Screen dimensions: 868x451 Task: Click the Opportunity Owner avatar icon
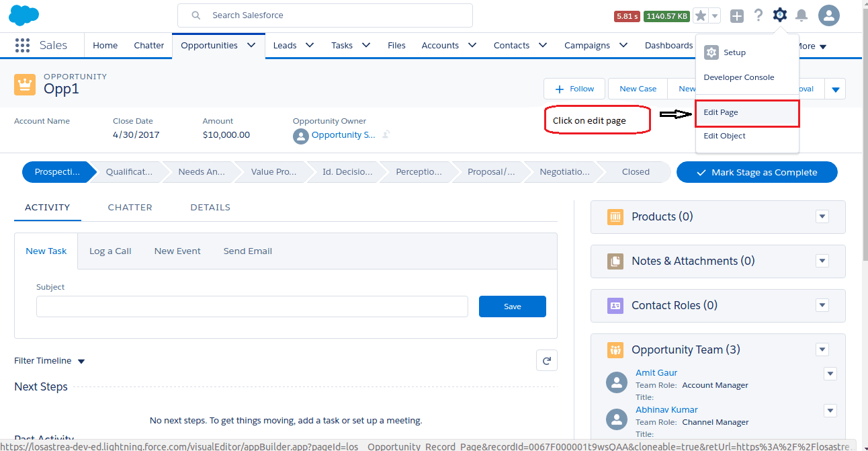[x=300, y=136]
